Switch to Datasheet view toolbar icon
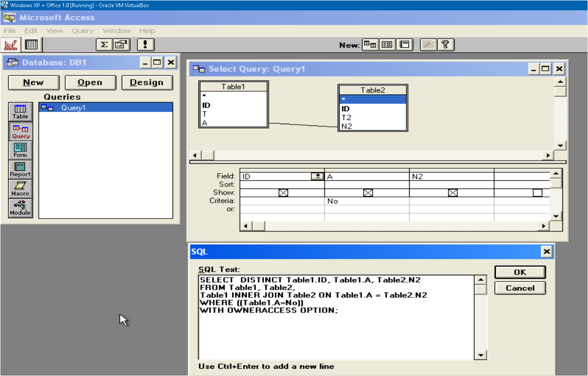This screenshot has height=376, width=588. pos(31,45)
